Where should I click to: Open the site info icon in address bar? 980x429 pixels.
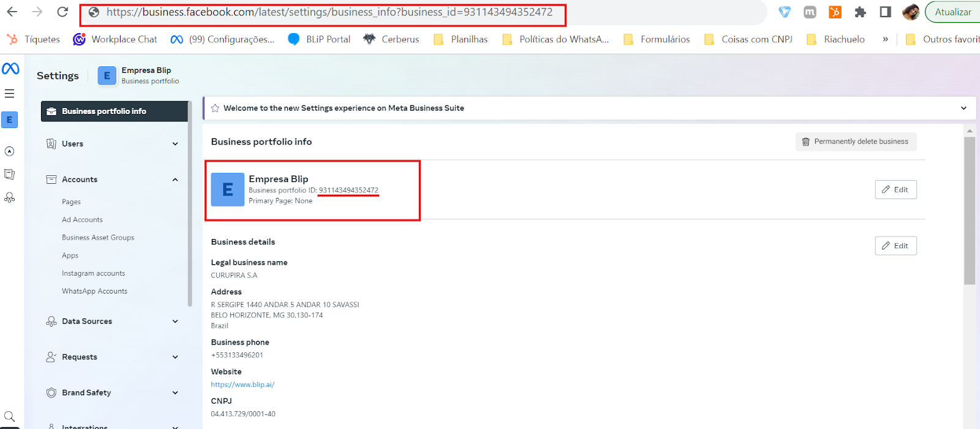click(x=94, y=12)
